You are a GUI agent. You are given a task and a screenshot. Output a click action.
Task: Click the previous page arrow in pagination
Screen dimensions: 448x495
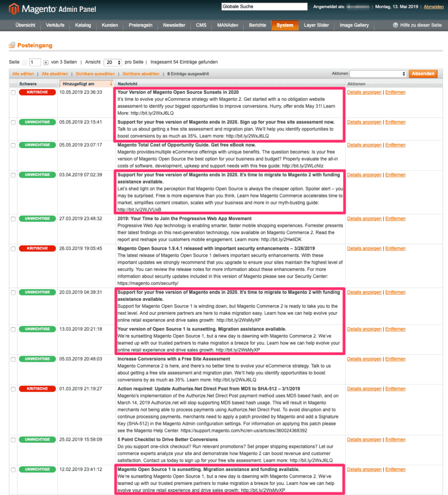click(25, 62)
